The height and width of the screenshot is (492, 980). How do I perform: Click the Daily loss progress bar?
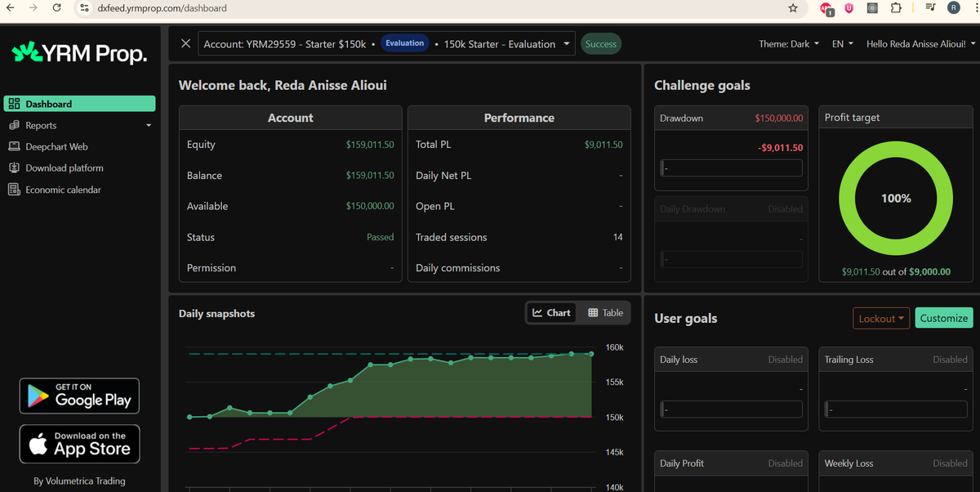point(731,409)
